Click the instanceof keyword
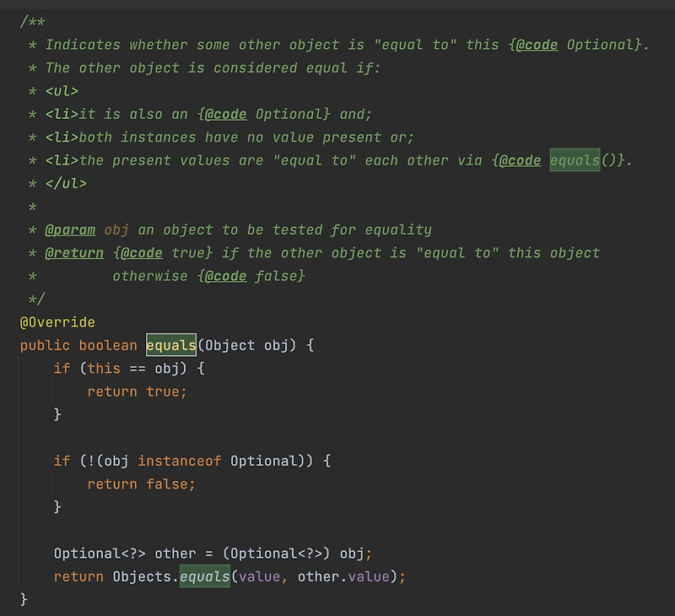The height and width of the screenshot is (616, 675). [180, 461]
